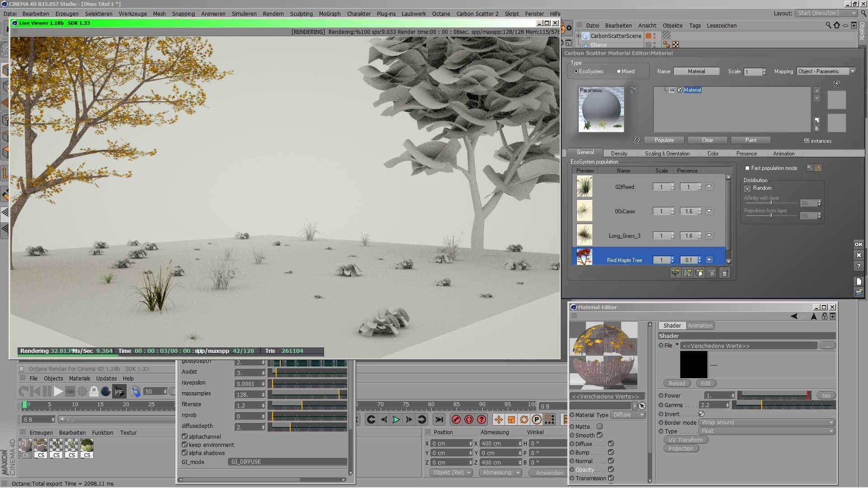868x488 pixels.
Task: Click the maxsamples slider track
Action: pyautogui.click(x=307, y=394)
